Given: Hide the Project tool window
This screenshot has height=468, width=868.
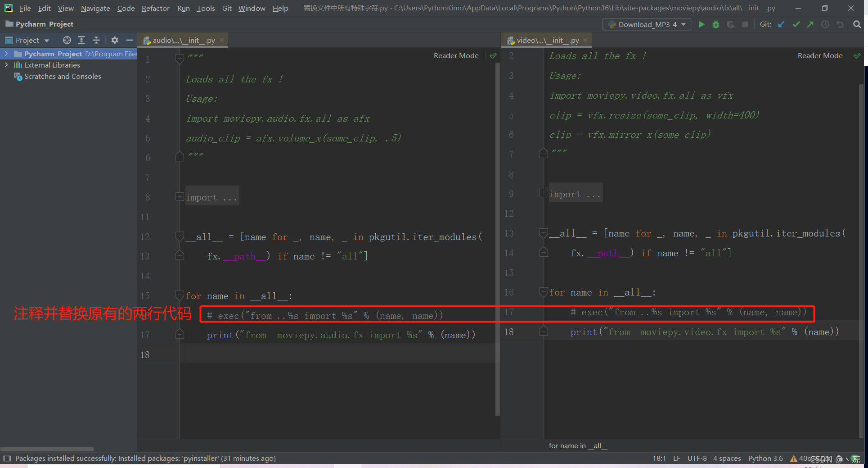Looking at the screenshot, I should point(130,40).
